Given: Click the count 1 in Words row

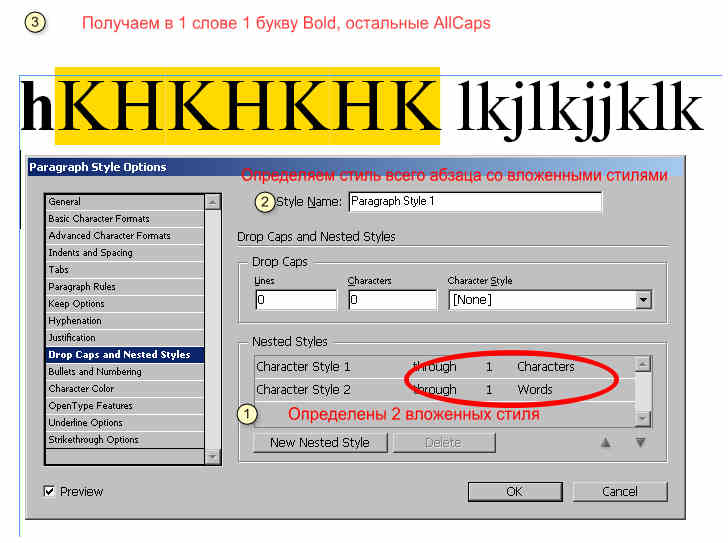Looking at the screenshot, I should coord(489,390).
